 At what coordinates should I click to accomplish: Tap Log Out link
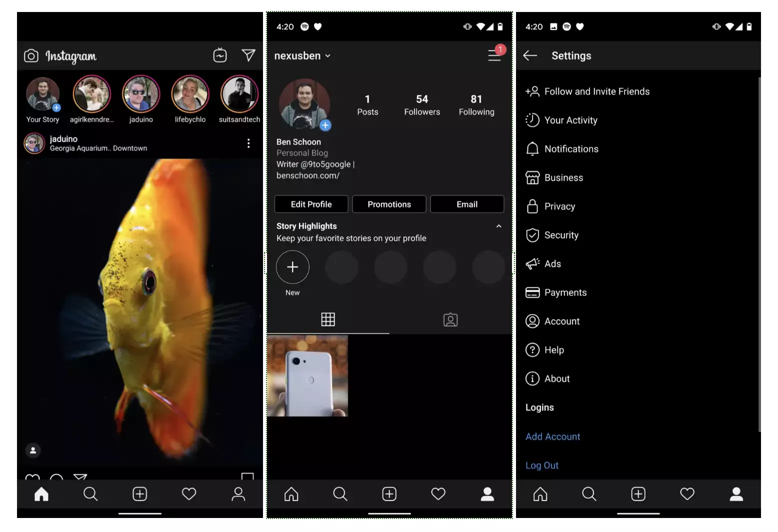click(542, 465)
